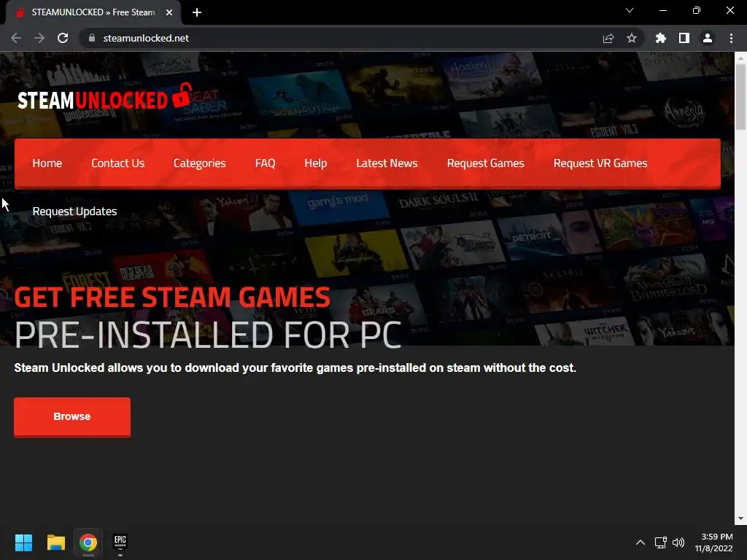Viewport: 747px width, 560px height.
Task: Click the browser forward arrow
Action: (x=39, y=38)
